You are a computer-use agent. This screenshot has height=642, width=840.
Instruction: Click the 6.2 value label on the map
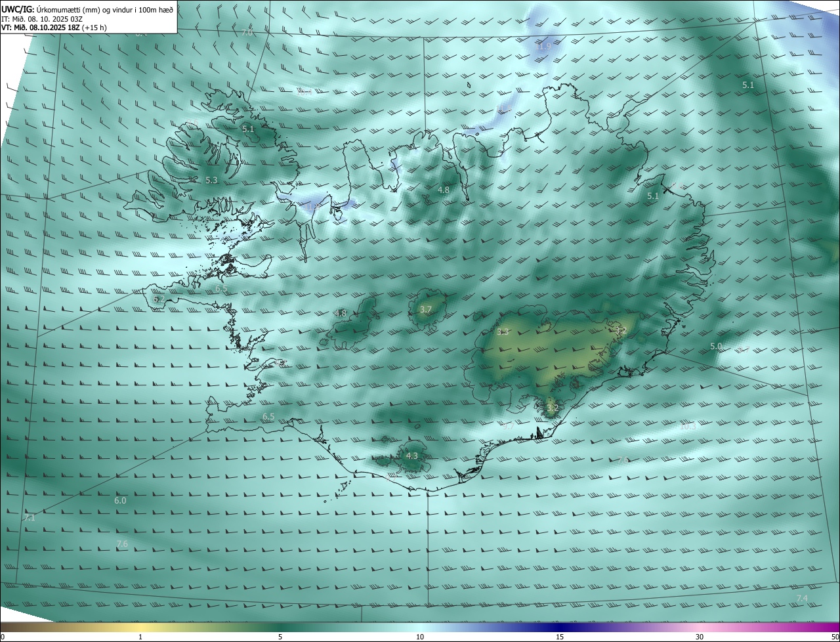(x=159, y=299)
